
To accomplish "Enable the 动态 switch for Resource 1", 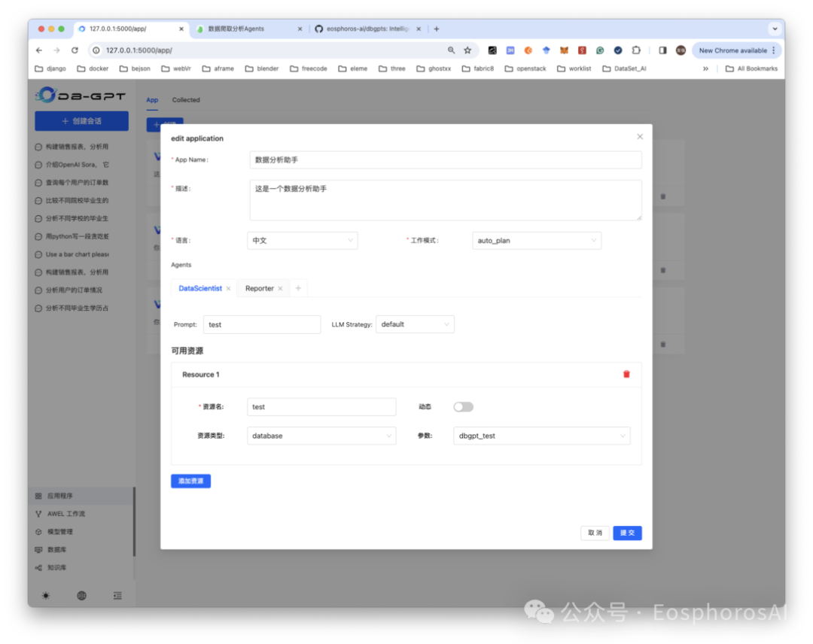I will [463, 406].
